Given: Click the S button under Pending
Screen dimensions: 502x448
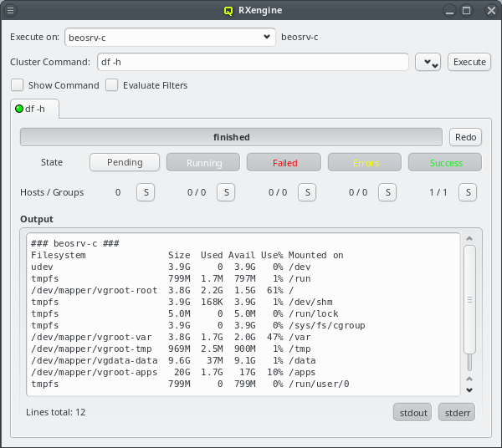Looking at the screenshot, I should coord(145,192).
